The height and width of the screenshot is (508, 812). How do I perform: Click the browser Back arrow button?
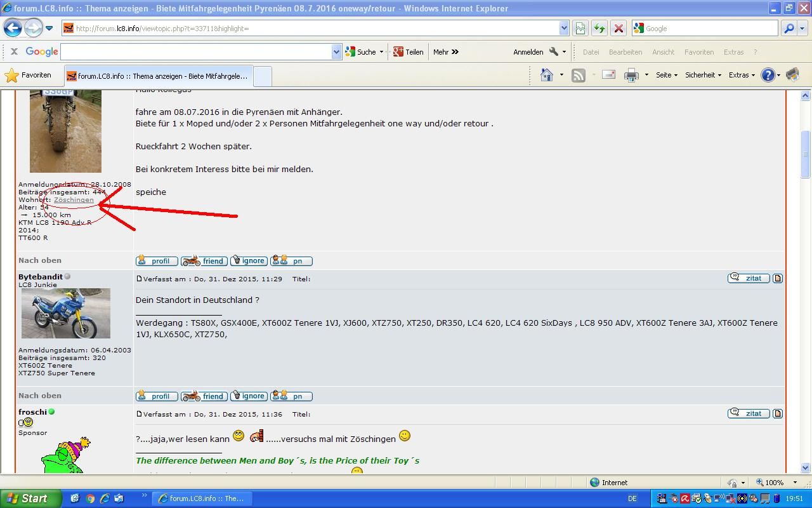coord(13,28)
